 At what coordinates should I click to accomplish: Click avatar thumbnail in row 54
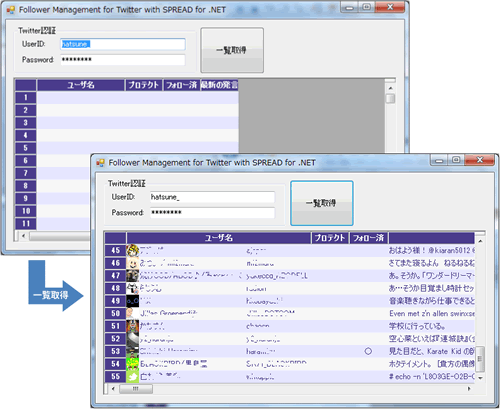[x=133, y=364]
